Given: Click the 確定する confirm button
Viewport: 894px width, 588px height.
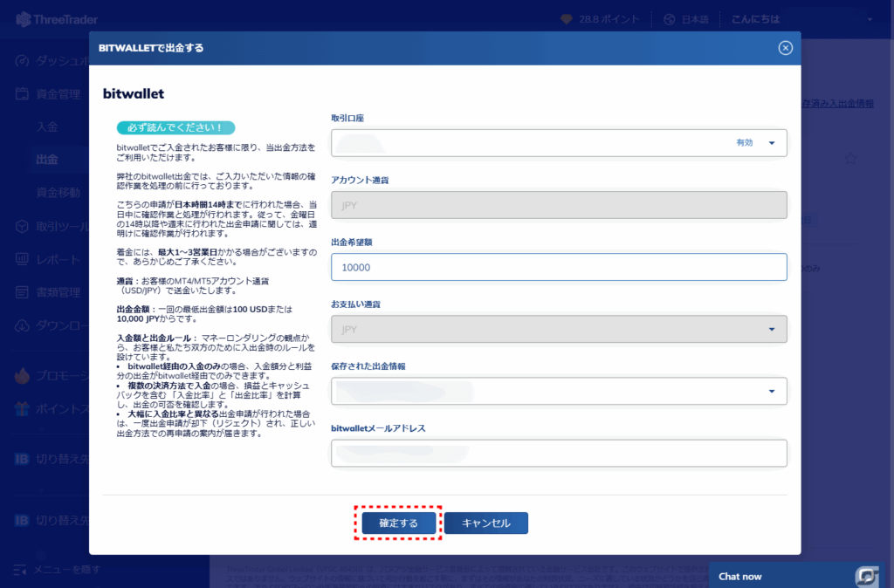Looking at the screenshot, I should coord(398,523).
